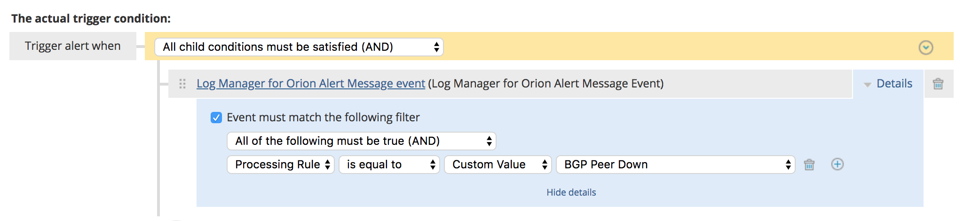Remove the Processing Rule filter row with the trash icon

809,165
